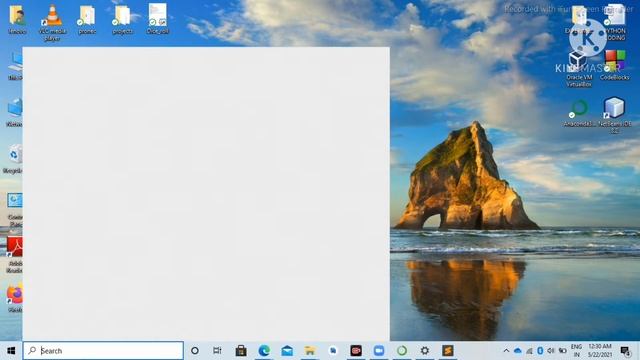Viewport: 640px width, 360px height.
Task: Open Microsoft Edge from the taskbar
Action: coord(264,351)
